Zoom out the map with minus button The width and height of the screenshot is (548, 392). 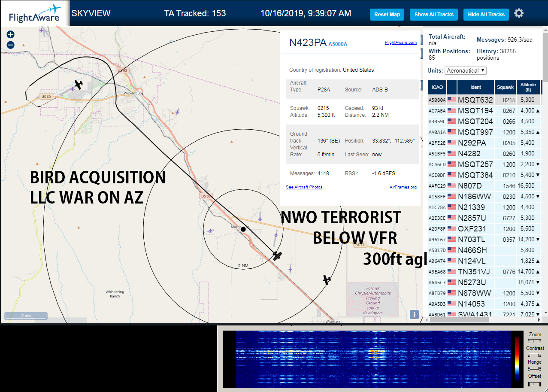tap(11, 45)
